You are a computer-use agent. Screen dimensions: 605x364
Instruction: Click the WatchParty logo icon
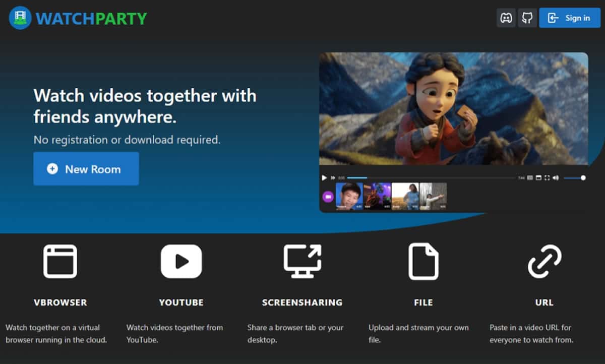coord(20,18)
